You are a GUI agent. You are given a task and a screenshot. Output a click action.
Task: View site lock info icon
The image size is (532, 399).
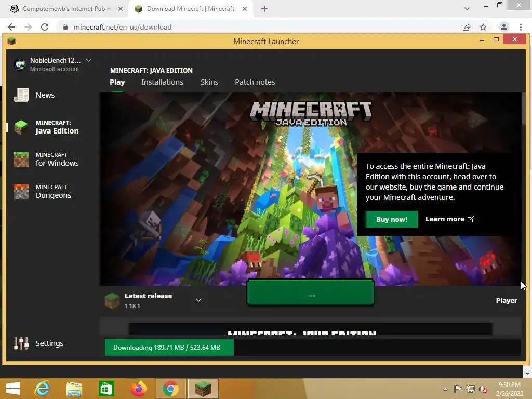tap(65, 27)
